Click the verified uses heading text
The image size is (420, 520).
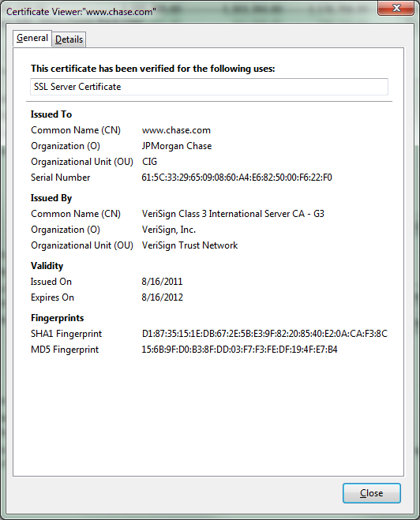point(152,69)
